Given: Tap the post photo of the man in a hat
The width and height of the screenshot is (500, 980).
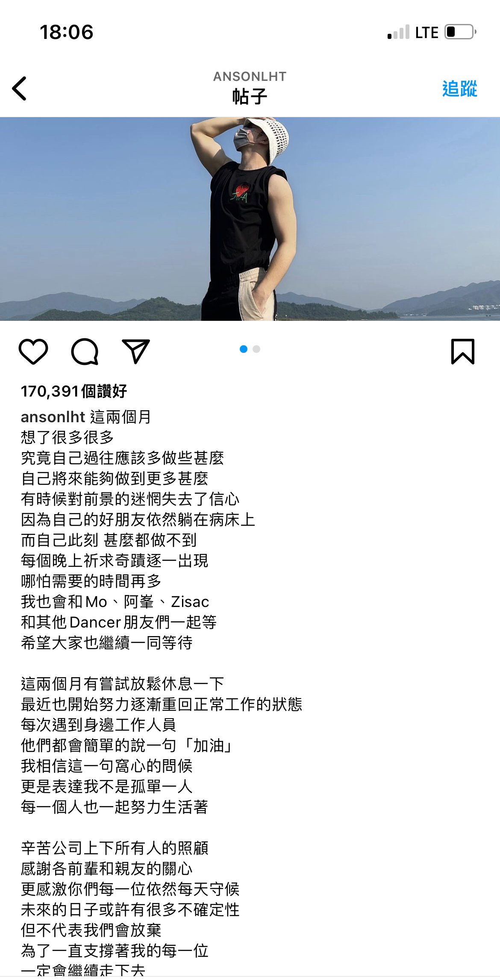Looking at the screenshot, I should (250, 219).
